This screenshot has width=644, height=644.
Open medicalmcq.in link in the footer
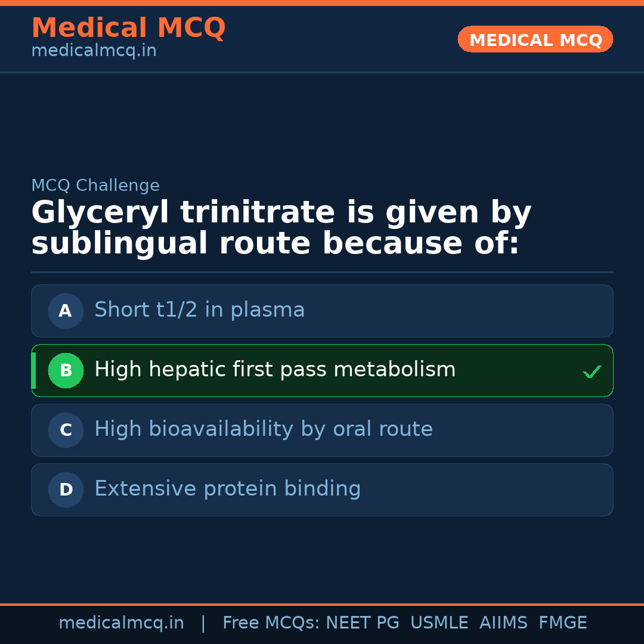click(x=121, y=623)
